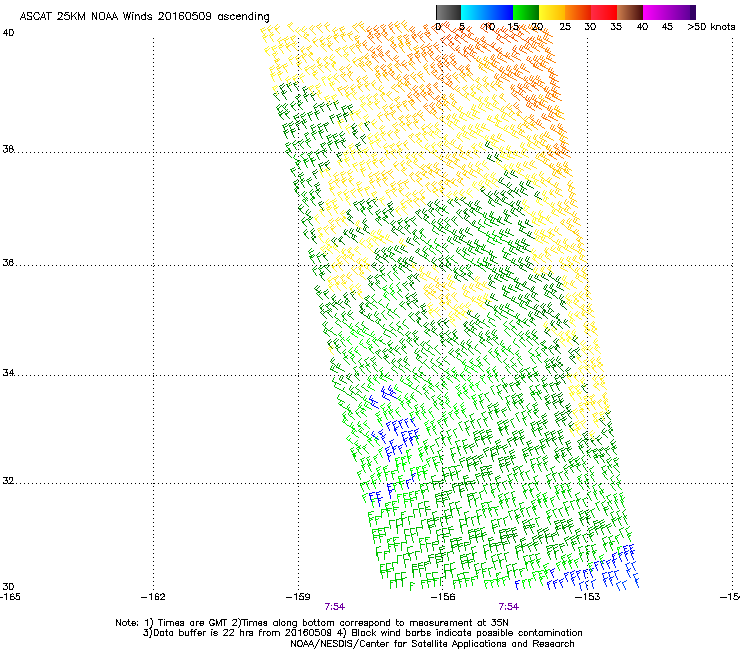Click the "35" legend scale number
The width and height of the screenshot is (740, 650).
(x=616, y=27)
